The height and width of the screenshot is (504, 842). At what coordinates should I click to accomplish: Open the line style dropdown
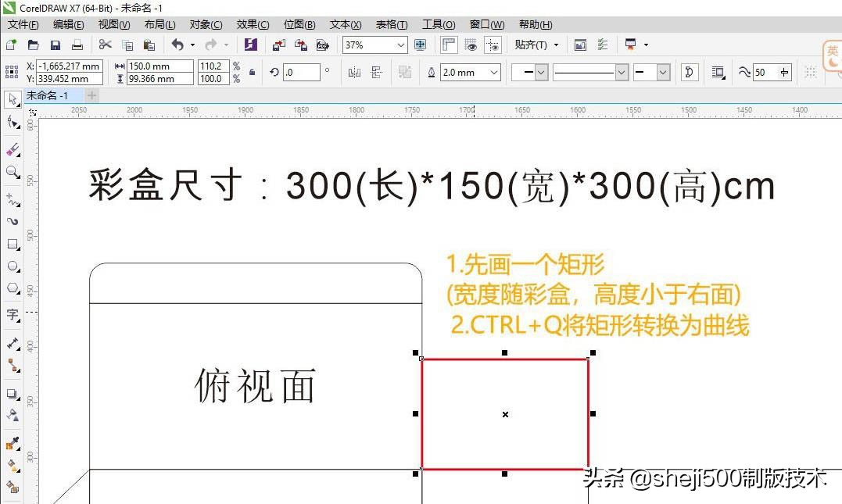click(x=622, y=73)
